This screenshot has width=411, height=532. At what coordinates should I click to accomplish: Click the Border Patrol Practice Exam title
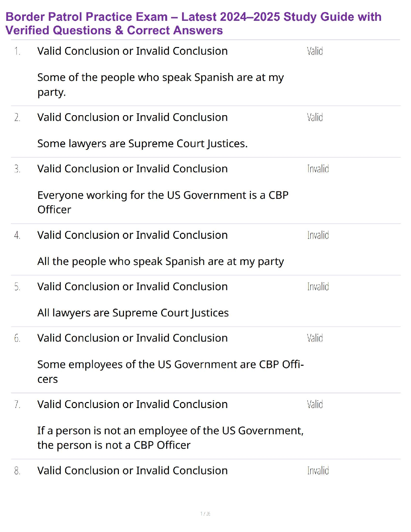coord(193,23)
